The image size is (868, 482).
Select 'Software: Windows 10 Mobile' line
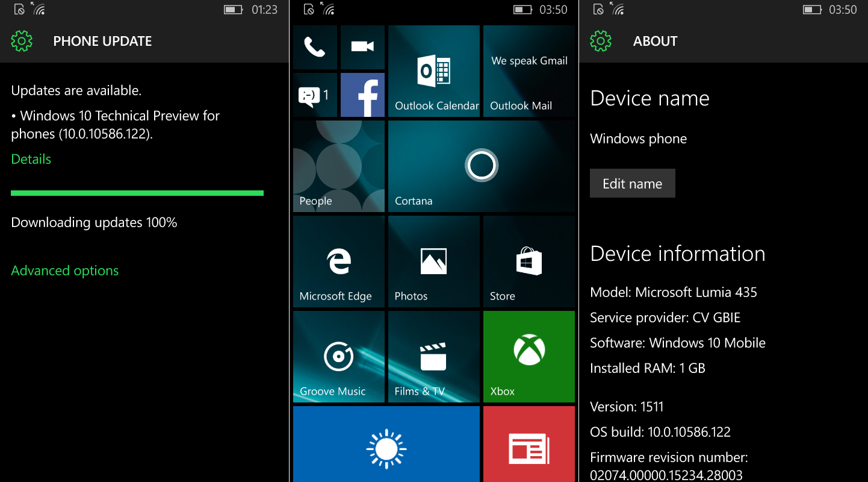pos(678,343)
